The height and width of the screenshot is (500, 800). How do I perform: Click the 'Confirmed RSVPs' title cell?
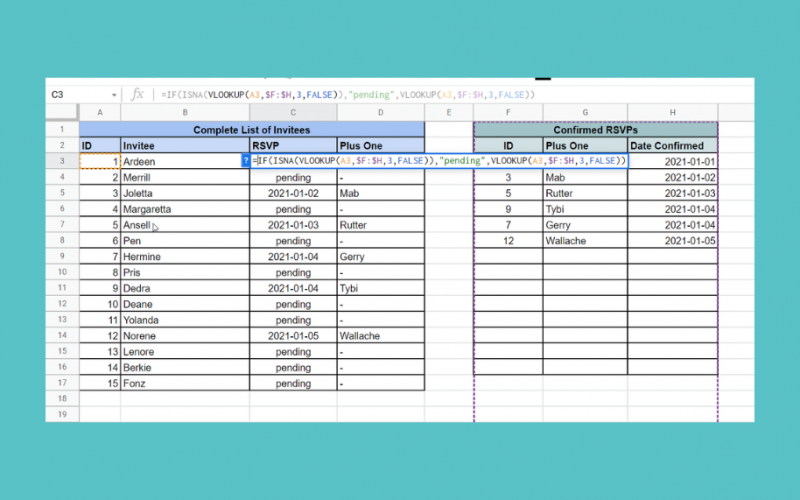tap(596, 129)
